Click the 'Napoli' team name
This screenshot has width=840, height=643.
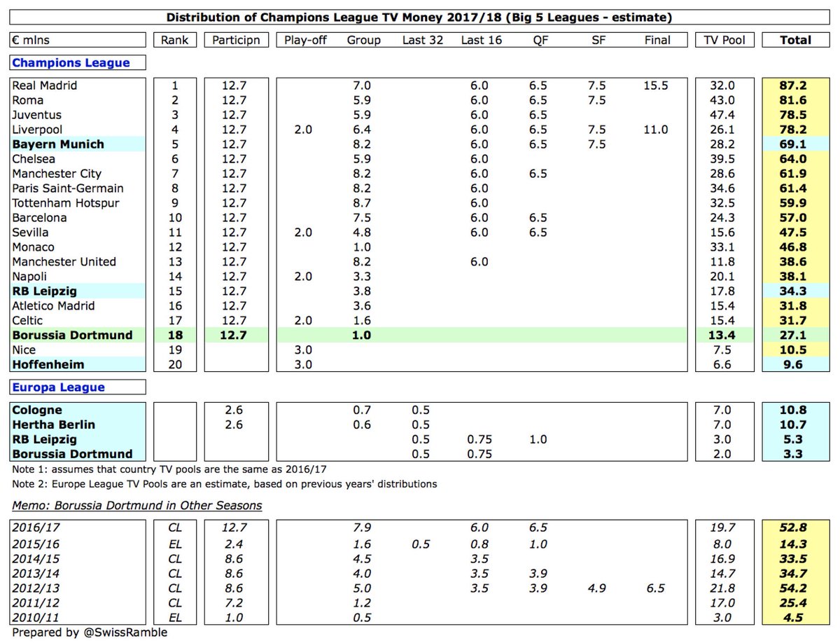31,277
